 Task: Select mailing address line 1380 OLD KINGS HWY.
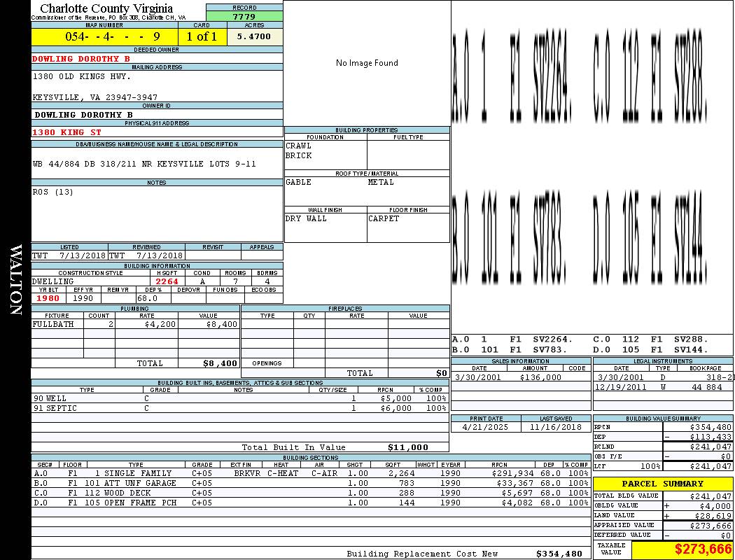point(82,76)
